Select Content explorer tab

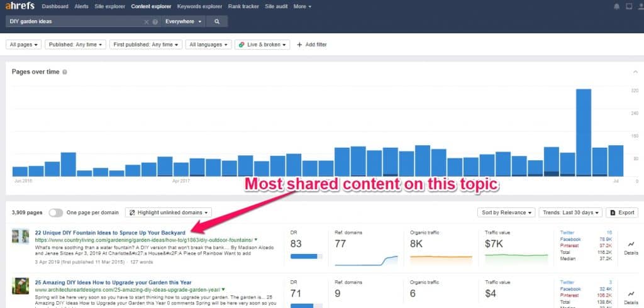click(151, 6)
